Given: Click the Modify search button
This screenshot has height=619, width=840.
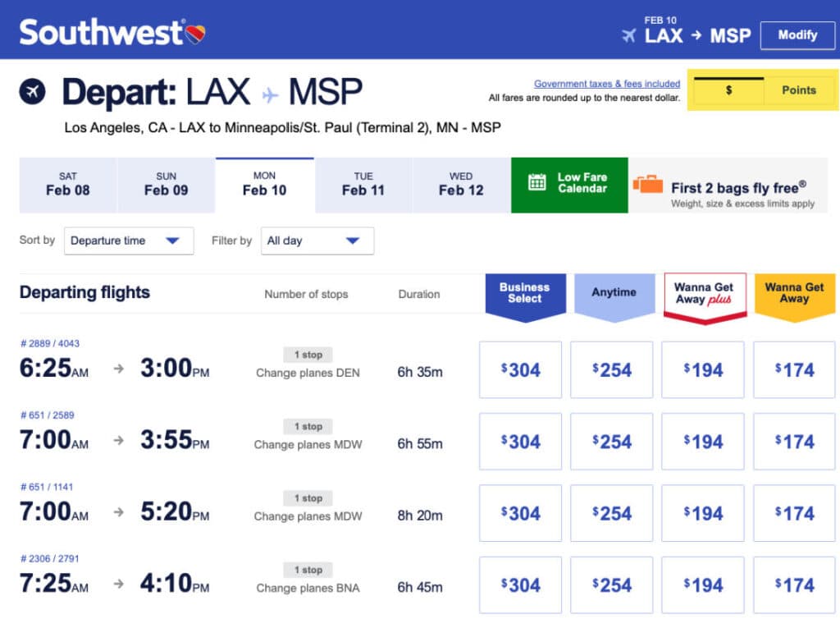Looking at the screenshot, I should point(797,35).
